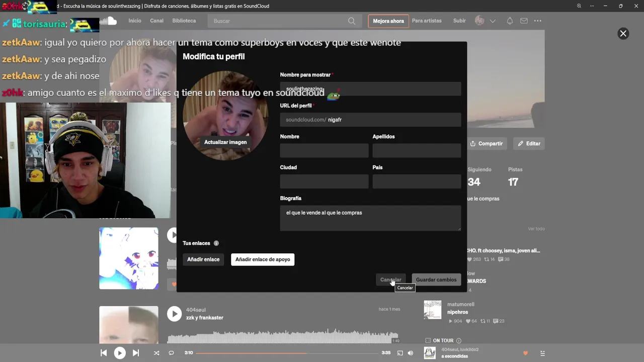The image size is (644, 362).
Task: Click the Compartir button on profile
Action: pyautogui.click(x=487, y=144)
